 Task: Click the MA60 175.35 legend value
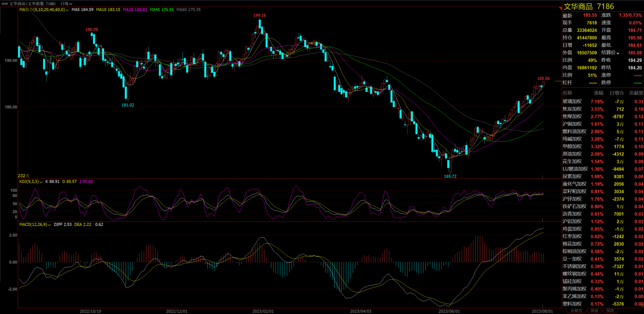188,10
